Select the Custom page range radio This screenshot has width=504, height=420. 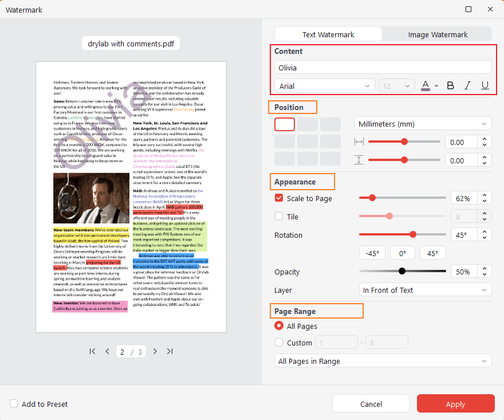pyautogui.click(x=279, y=343)
